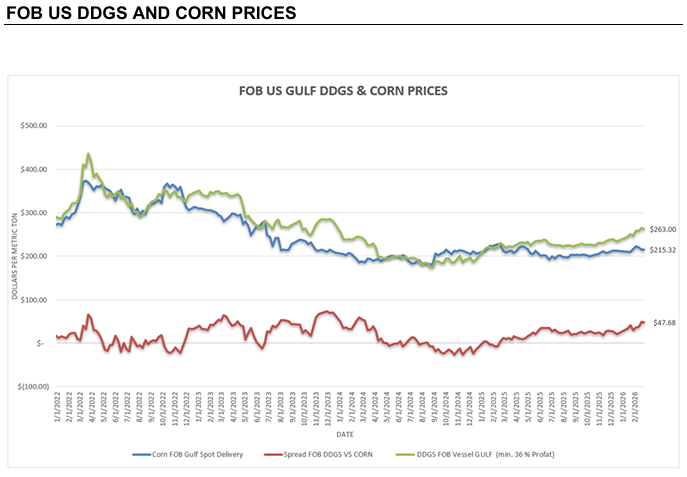Click the first x-axis date label 1/1/2022
Screen dimensions: 687x477
[x=58, y=409]
